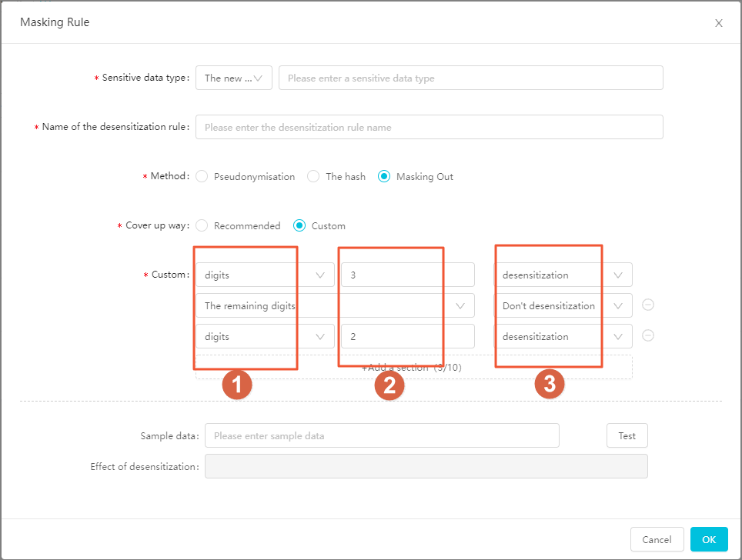Focus the desensitization rule name field
Viewport: 742px width, 560px height.
[x=429, y=128]
